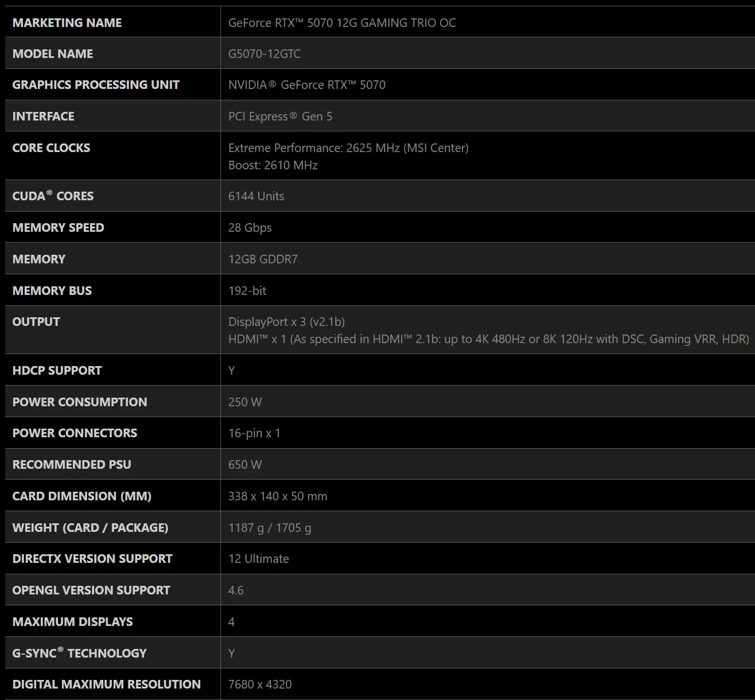This screenshot has height=700, width=755.
Task: Click the RECOMMENDED PSU label
Action: 72,465
